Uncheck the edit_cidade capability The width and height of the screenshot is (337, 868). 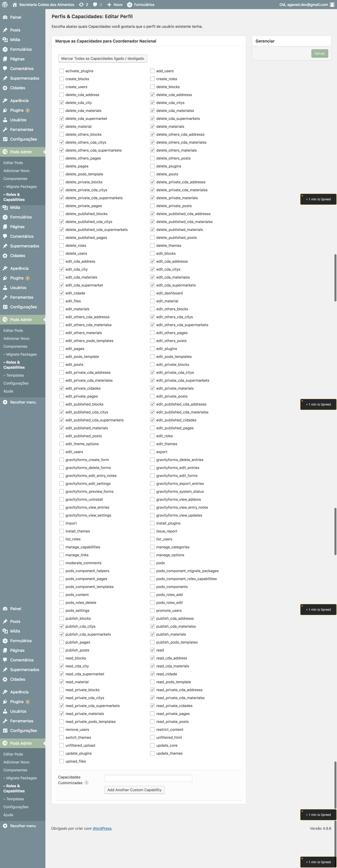tap(61, 293)
